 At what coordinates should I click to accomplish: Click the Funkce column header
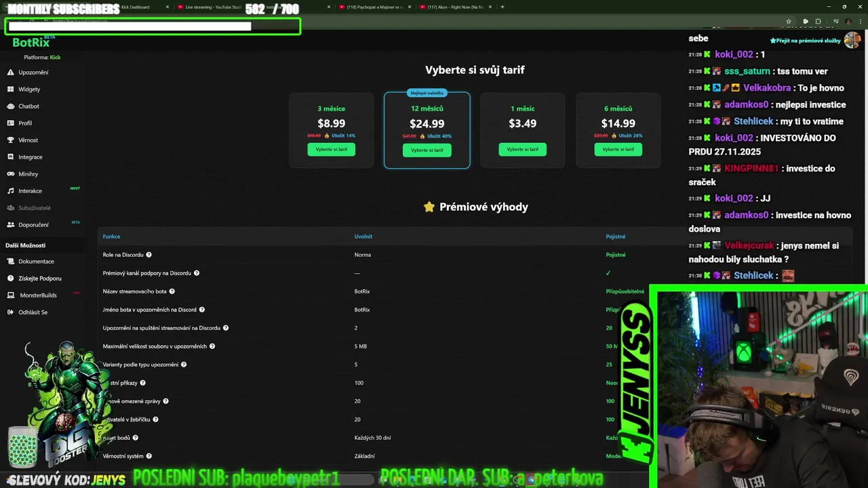pyautogui.click(x=111, y=237)
